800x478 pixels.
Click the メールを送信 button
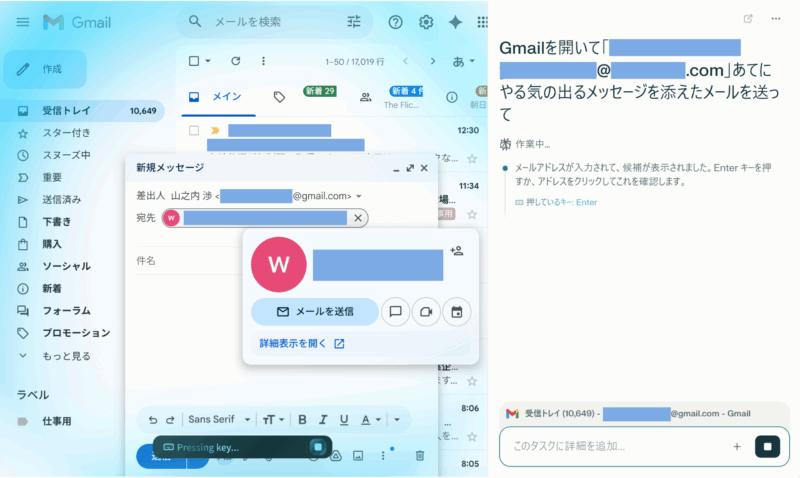[314, 312]
